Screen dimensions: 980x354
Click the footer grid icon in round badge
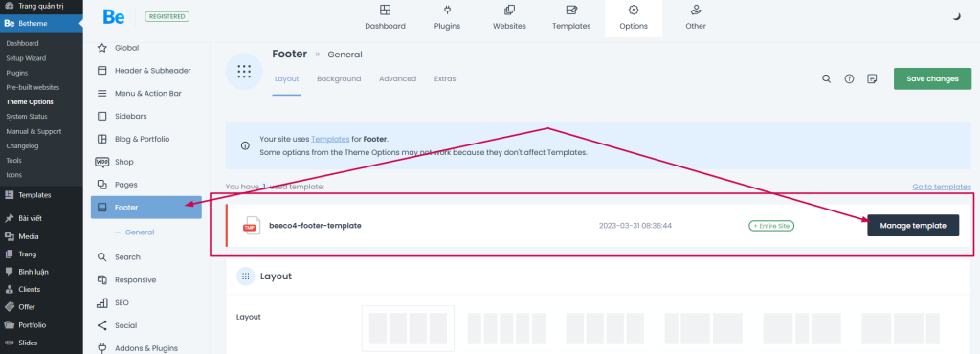(x=244, y=72)
